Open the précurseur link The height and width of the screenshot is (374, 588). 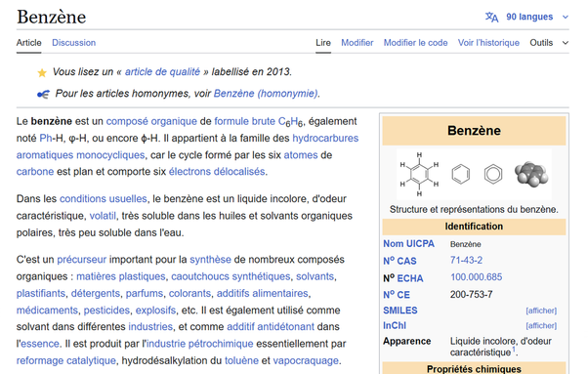[81, 260]
